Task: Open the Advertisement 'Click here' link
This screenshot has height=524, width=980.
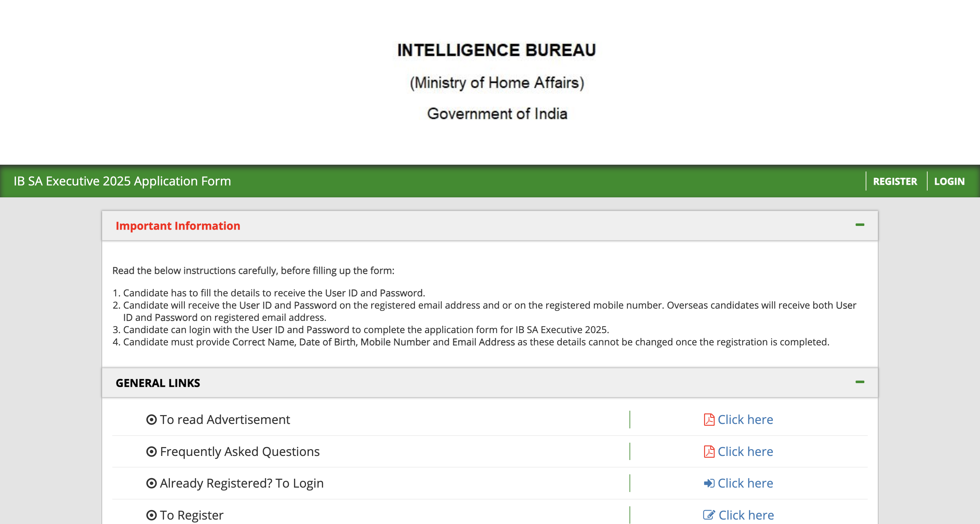Action: pos(745,419)
